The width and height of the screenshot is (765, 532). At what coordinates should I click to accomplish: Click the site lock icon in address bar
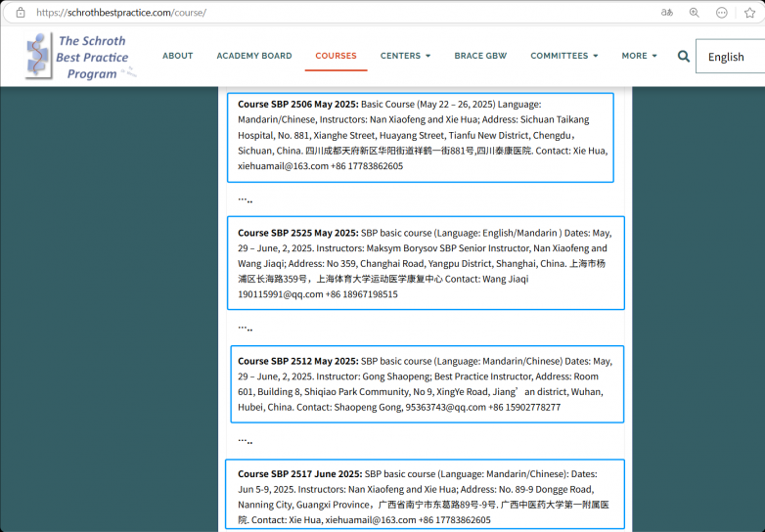tap(20, 13)
